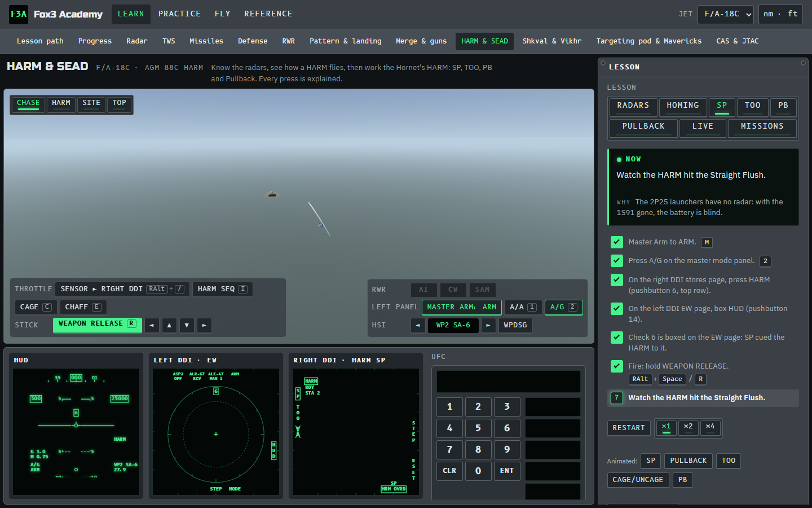Click the F3A logo icon
Viewport: 812px width, 508px height.
tap(19, 14)
